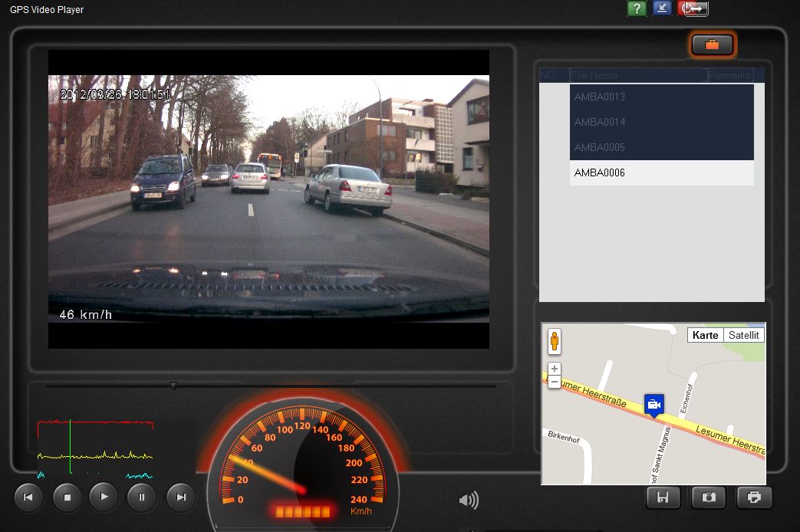Click the NO. column header
The image size is (800, 532).
click(555, 75)
